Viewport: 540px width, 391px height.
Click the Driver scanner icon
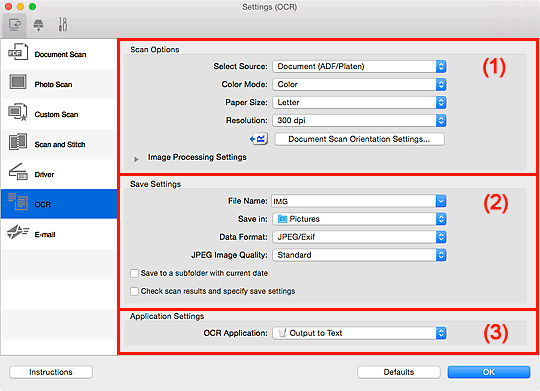pos(18,172)
